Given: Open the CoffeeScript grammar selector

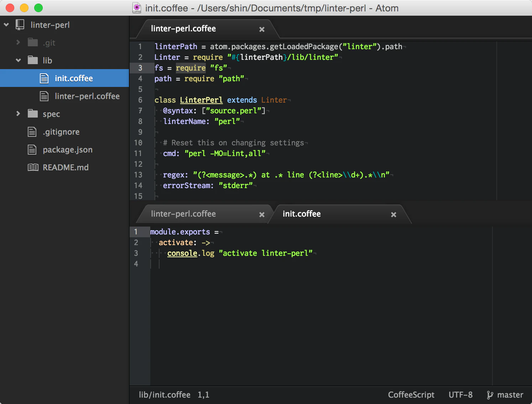Looking at the screenshot, I should (x=411, y=395).
